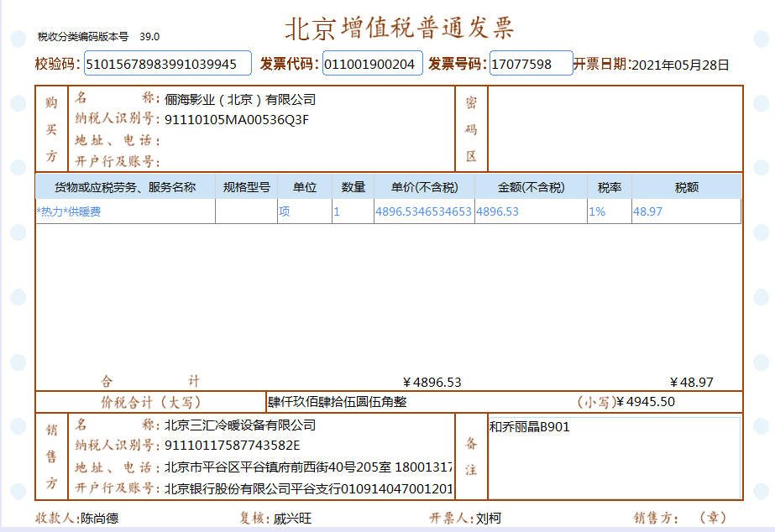The height and width of the screenshot is (532, 775).
Task: Click the 规格型号 column header
Action: click(246, 187)
